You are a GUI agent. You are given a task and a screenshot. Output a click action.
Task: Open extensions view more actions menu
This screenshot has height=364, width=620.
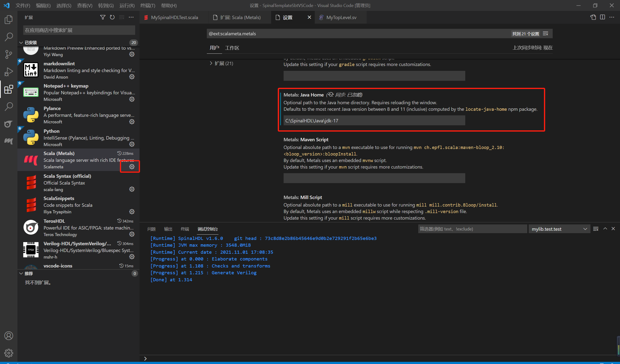coord(131,17)
